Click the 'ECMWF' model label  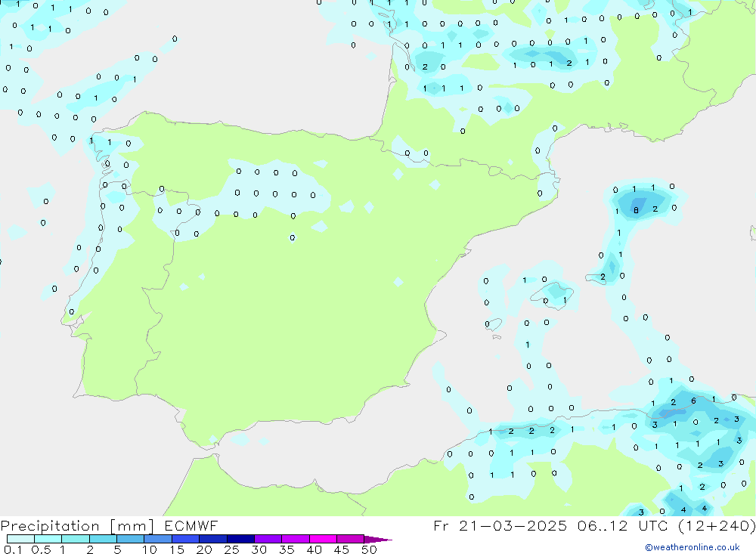[191, 525]
